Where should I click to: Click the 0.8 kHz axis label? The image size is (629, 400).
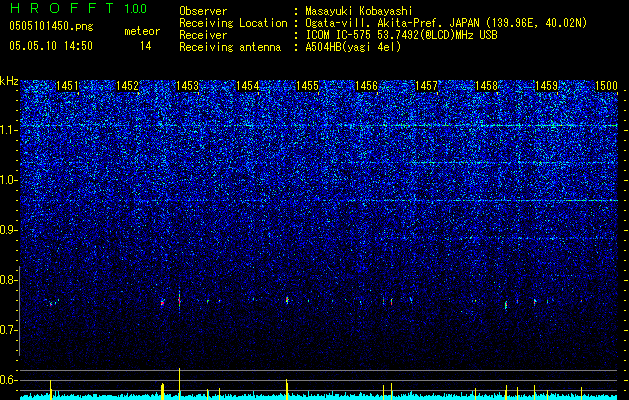(9, 280)
